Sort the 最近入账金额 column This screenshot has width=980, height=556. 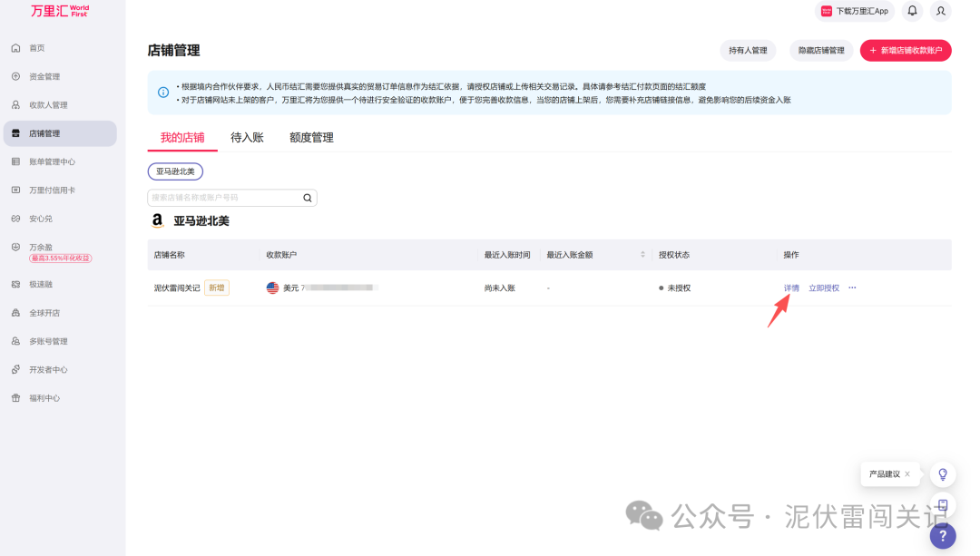tap(642, 255)
